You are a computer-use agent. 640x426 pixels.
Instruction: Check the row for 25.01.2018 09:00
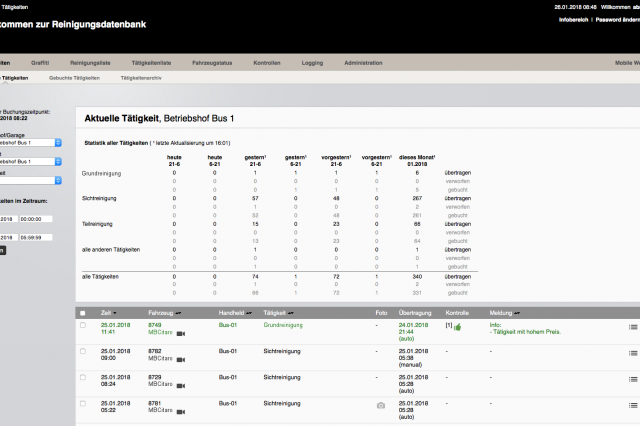[x=83, y=351]
